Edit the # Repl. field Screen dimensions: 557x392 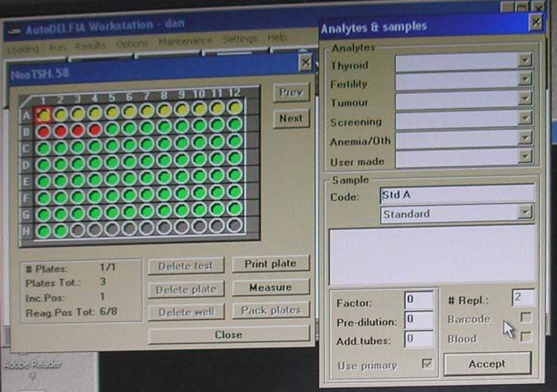coord(523,297)
